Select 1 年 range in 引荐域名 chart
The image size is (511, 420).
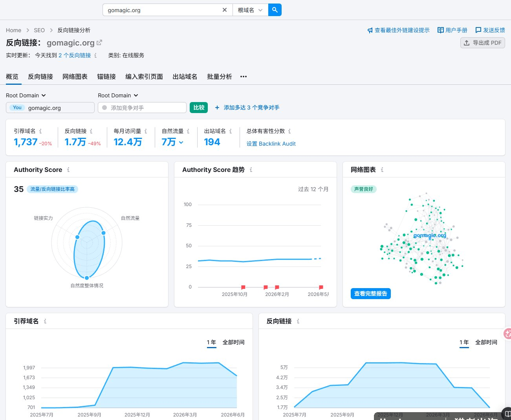point(212,342)
